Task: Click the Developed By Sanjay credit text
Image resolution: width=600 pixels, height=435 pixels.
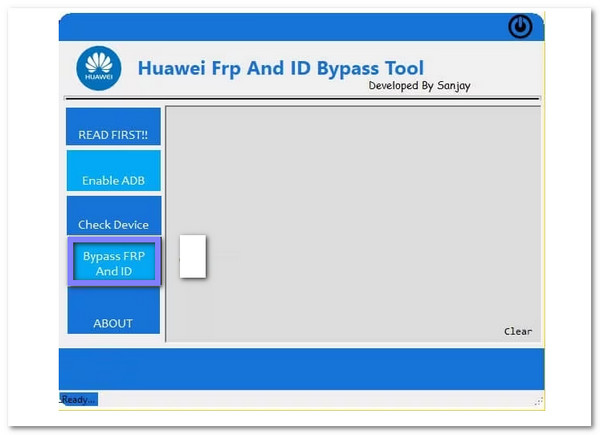Action: (x=419, y=86)
